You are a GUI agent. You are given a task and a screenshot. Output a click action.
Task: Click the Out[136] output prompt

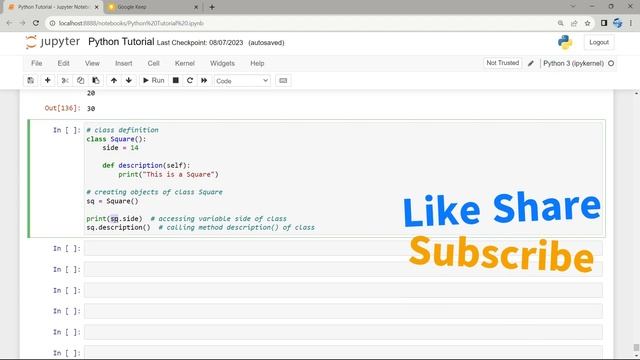coord(62,108)
